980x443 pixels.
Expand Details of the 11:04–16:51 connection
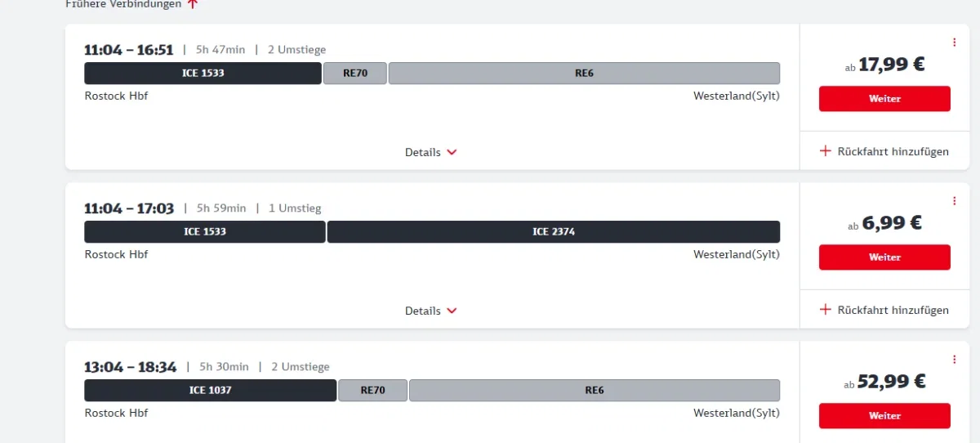[431, 152]
